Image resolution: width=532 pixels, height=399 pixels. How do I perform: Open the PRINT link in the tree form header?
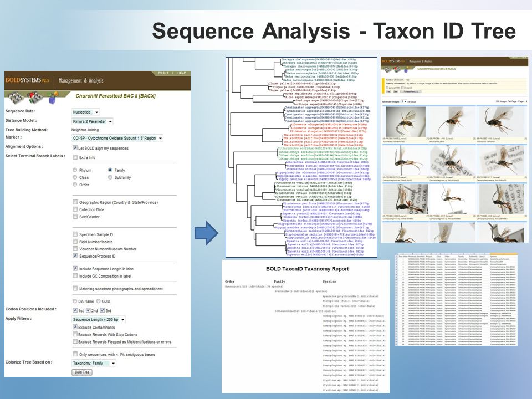point(163,73)
